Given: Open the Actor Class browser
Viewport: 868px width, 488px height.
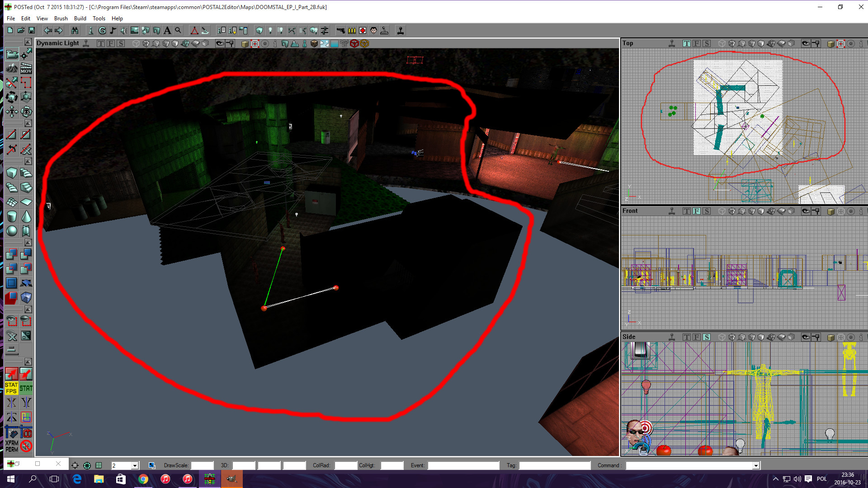Looking at the screenshot, I should (x=91, y=30).
